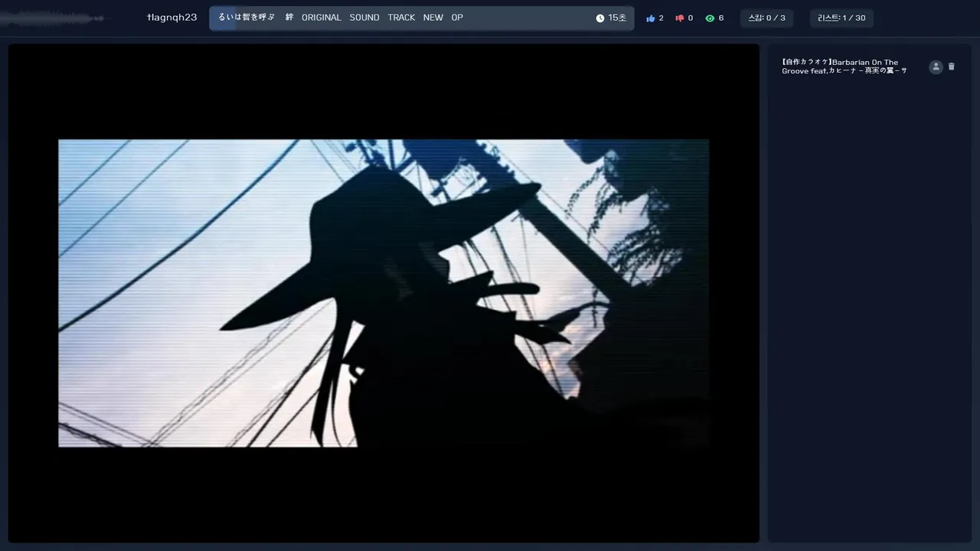Click the 15초 remaining time text
The width and height of the screenshot is (980, 551).
pos(617,18)
